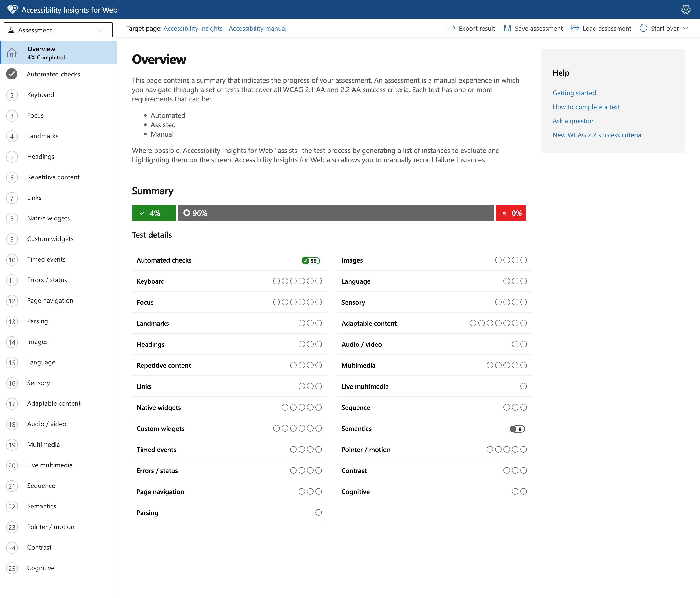Click the step 13 circle beside Parsing
The height and width of the screenshot is (598, 700).
pos(12,321)
